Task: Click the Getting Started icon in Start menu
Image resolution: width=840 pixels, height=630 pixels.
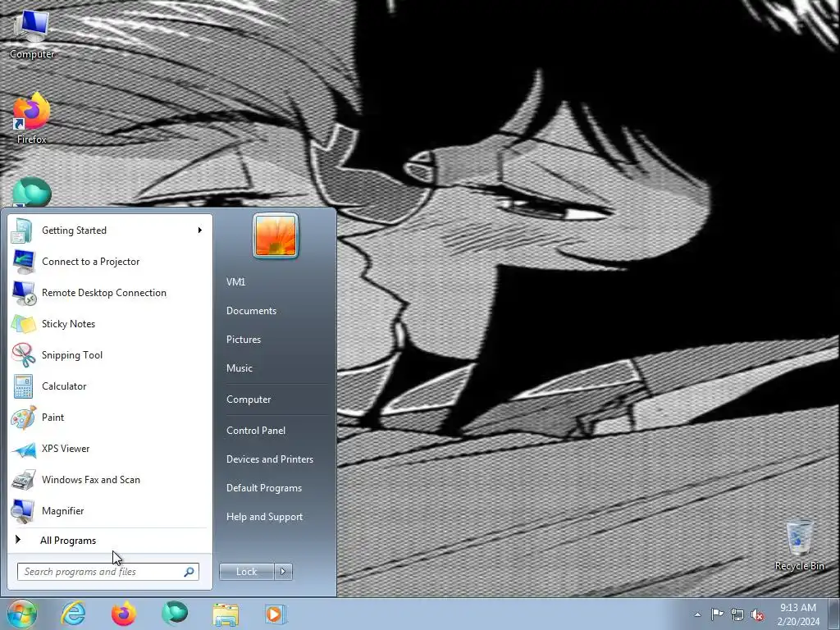Action: point(22,231)
